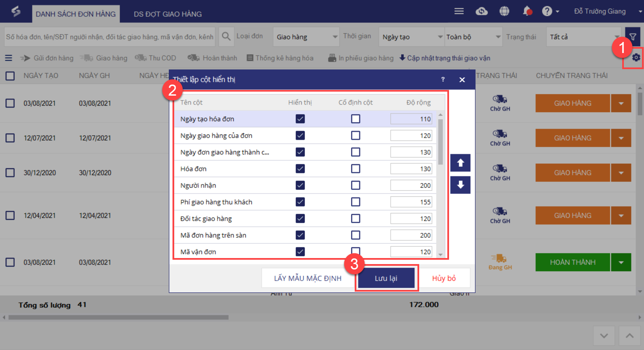
Task: Toggle Hiển thị for Người nhận
Action: point(300,185)
